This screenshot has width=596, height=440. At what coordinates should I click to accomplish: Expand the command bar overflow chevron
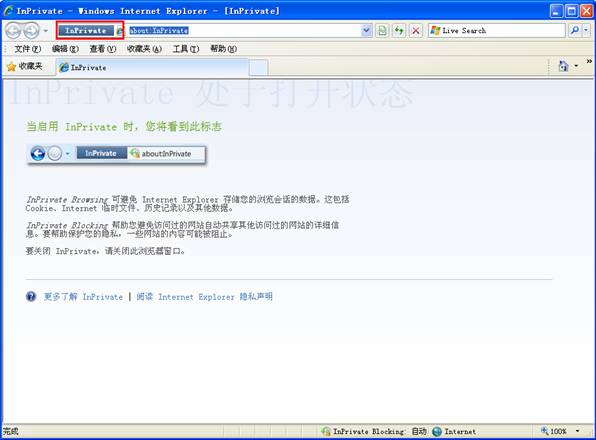click(589, 62)
